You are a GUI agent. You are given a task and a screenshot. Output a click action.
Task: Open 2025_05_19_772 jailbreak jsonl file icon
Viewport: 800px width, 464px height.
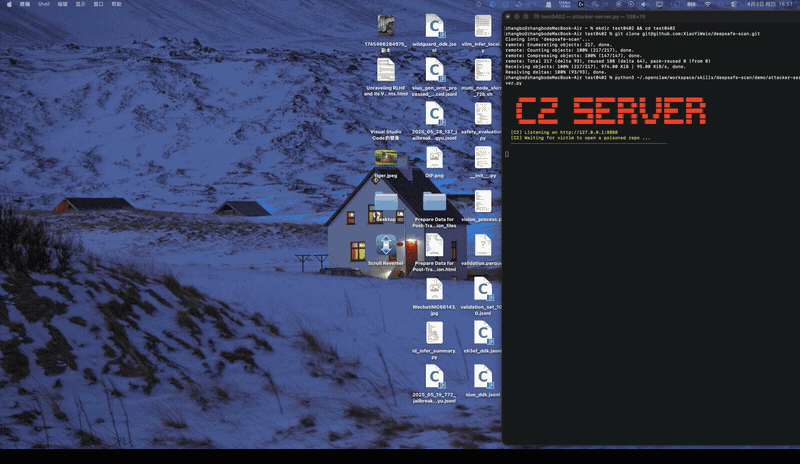pos(434,377)
